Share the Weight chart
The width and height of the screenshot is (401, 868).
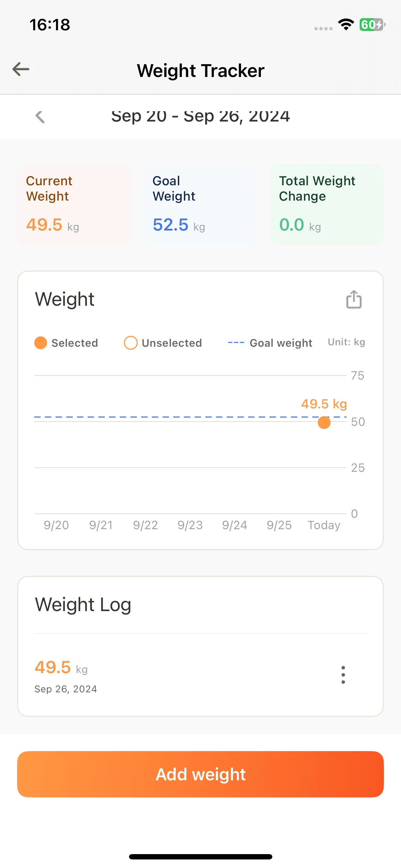pos(354,299)
